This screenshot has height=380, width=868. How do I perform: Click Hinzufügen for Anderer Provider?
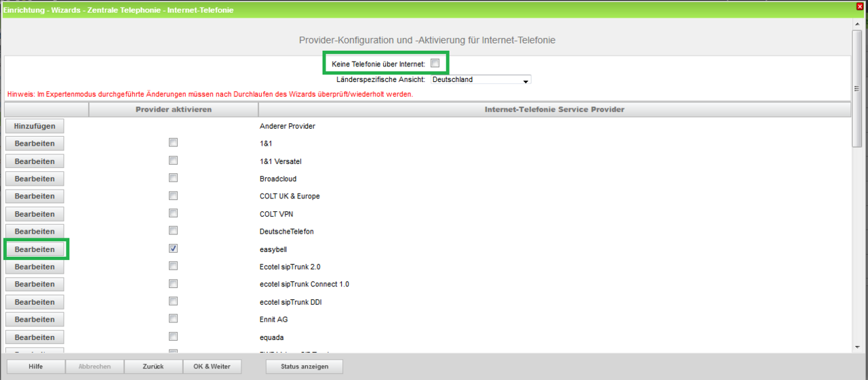[x=35, y=126]
